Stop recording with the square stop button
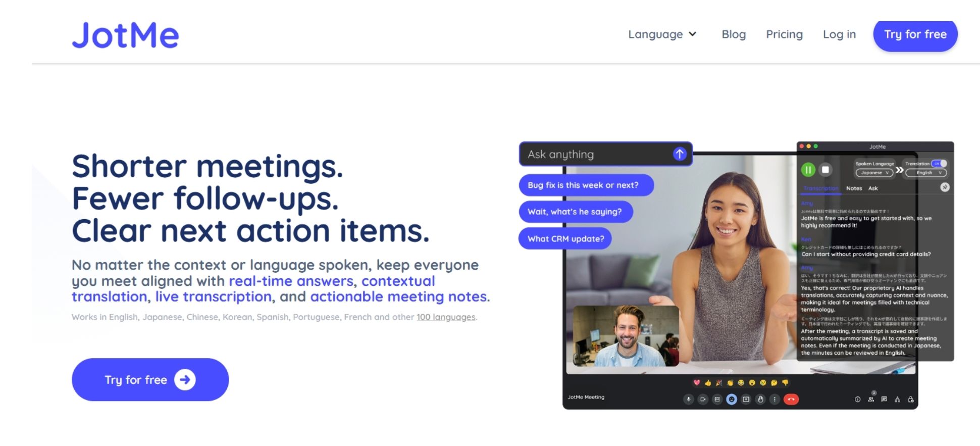The width and height of the screenshot is (980, 446). [826, 170]
